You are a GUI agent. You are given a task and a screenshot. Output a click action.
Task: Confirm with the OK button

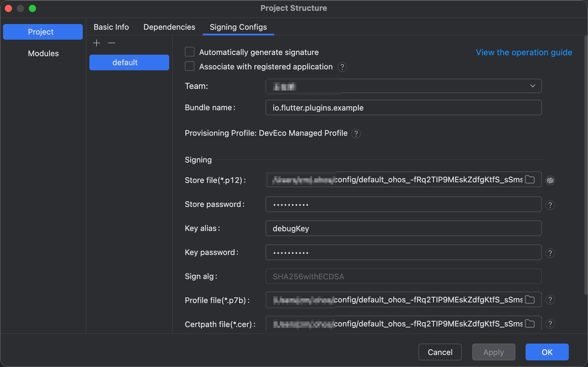[547, 352]
